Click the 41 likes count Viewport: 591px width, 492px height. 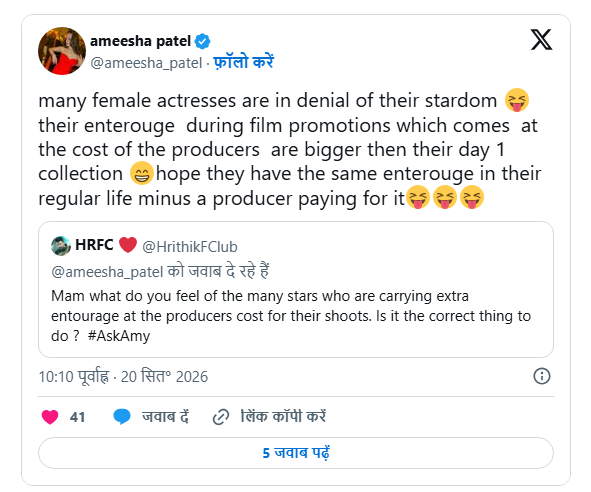click(x=77, y=417)
